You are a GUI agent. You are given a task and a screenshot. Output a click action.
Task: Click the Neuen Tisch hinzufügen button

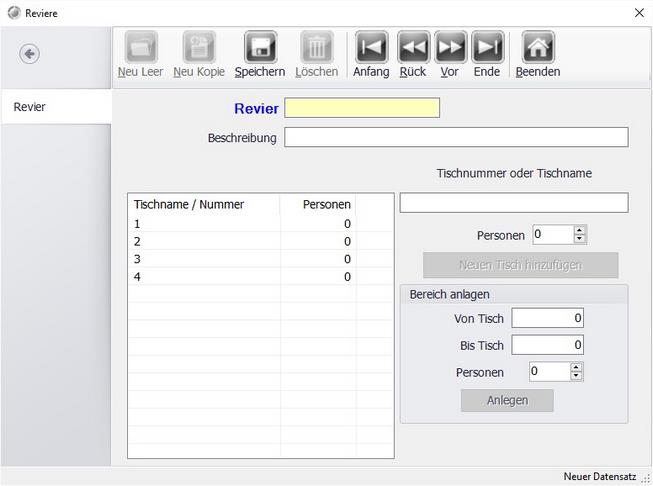(x=521, y=265)
